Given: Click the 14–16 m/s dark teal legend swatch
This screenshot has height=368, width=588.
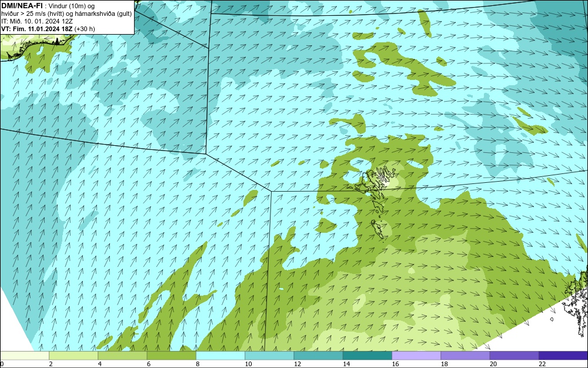Looking at the screenshot, I should [x=367, y=356].
